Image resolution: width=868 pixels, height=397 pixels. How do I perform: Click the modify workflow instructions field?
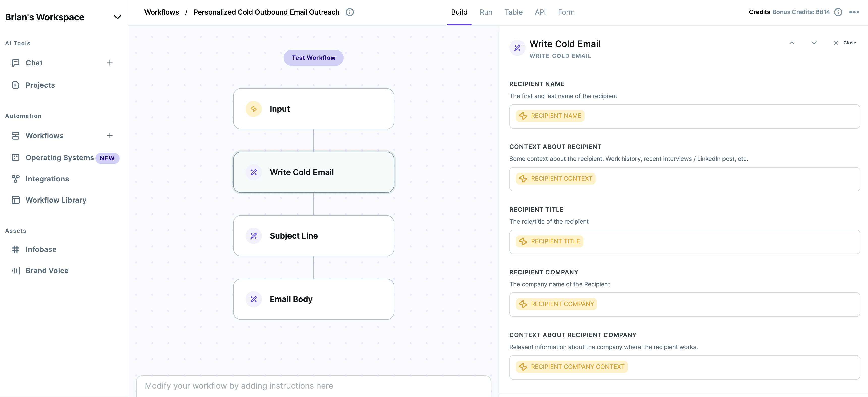point(313,386)
